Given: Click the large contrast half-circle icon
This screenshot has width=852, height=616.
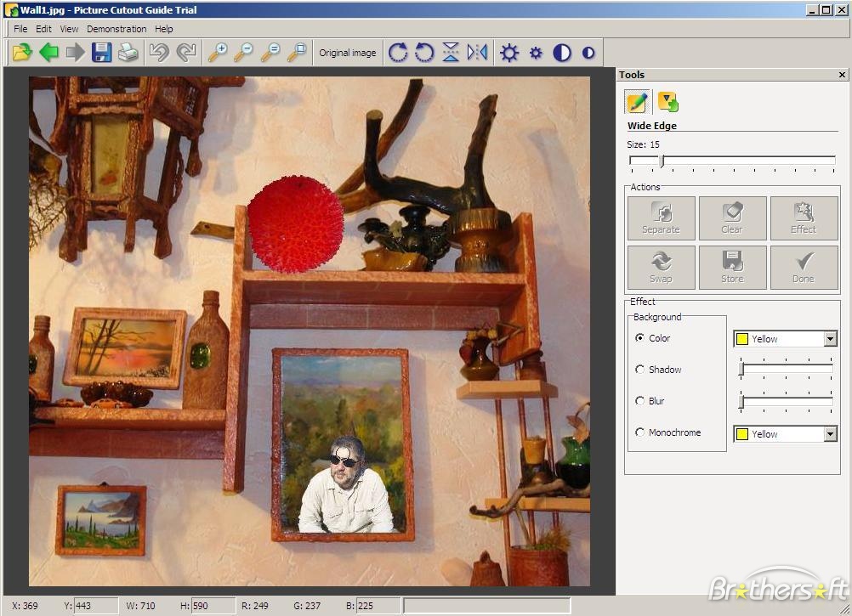Looking at the screenshot, I should point(562,53).
